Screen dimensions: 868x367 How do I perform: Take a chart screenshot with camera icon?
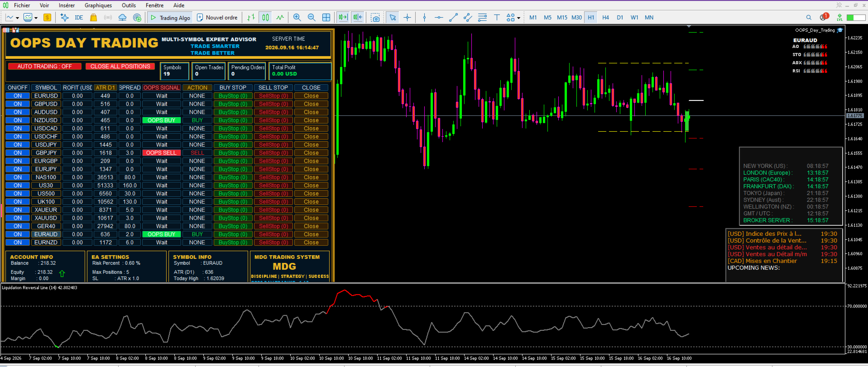[x=375, y=18]
